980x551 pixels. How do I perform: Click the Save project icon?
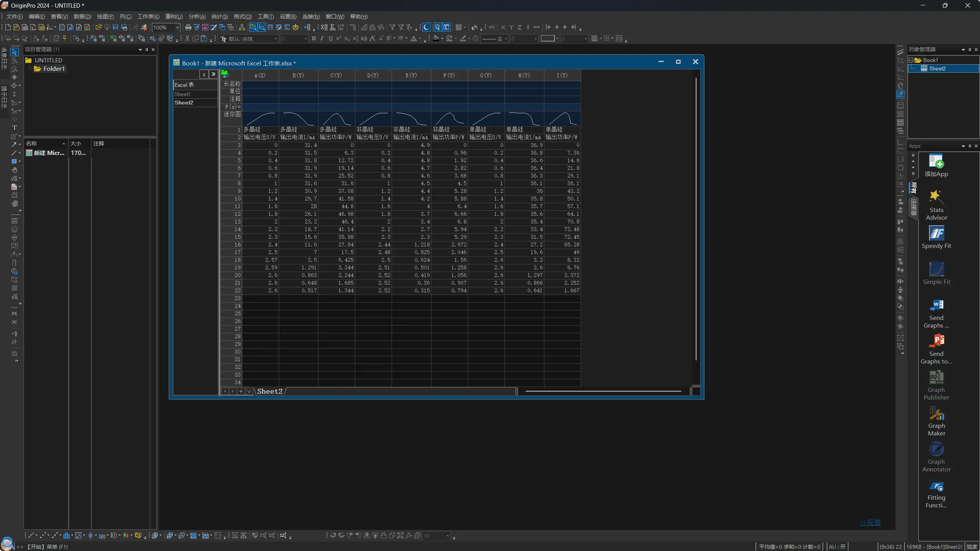[115, 27]
